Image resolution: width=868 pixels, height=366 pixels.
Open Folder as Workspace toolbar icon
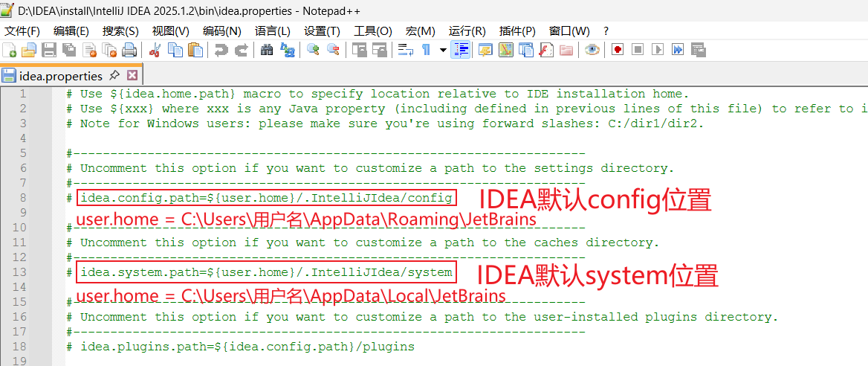566,51
